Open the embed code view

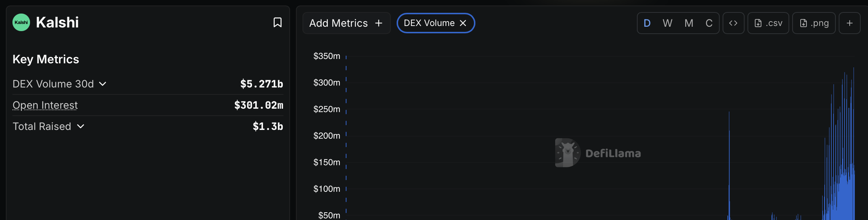[734, 23]
